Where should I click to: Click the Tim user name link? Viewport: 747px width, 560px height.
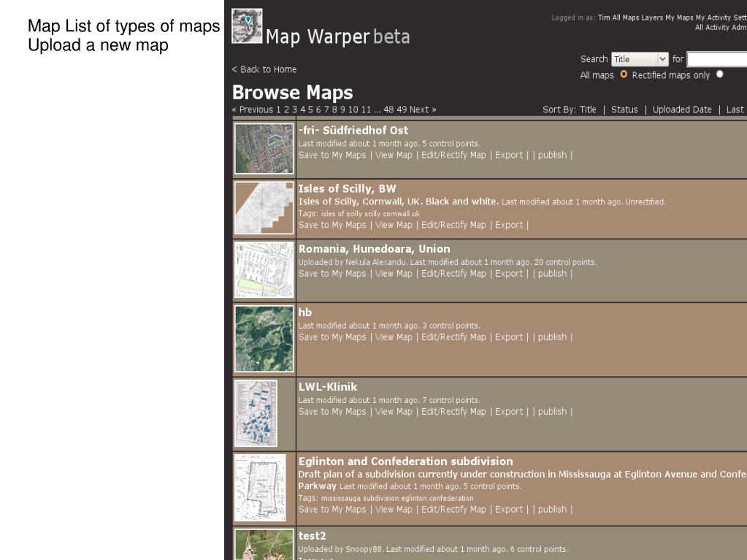[604, 18]
